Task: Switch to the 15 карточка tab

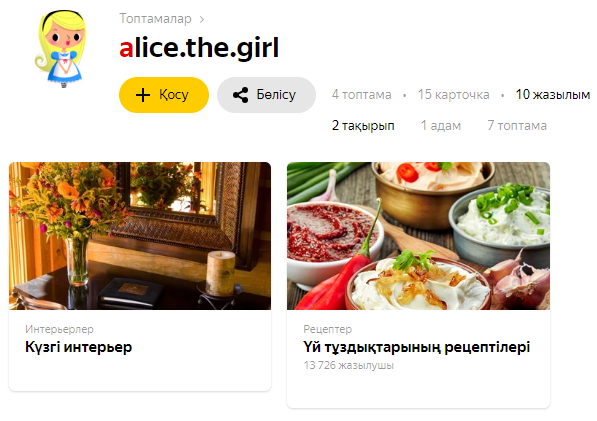Action: tap(453, 94)
